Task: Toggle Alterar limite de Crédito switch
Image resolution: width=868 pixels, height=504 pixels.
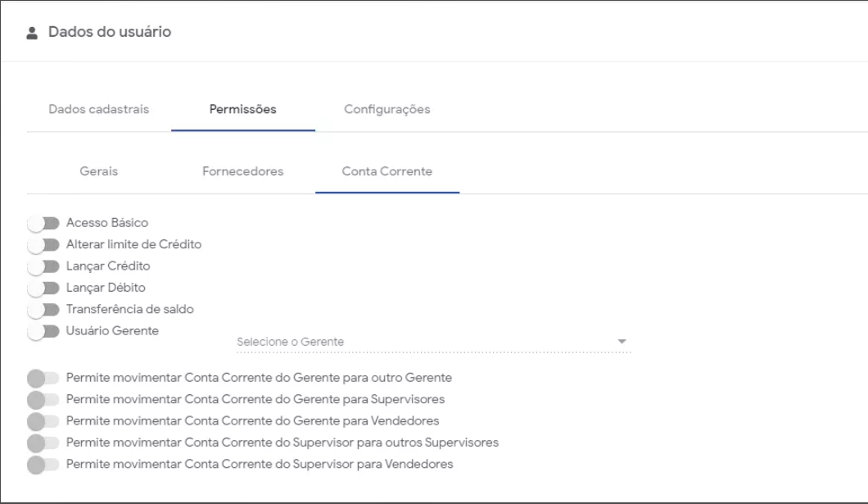Action: (44, 244)
